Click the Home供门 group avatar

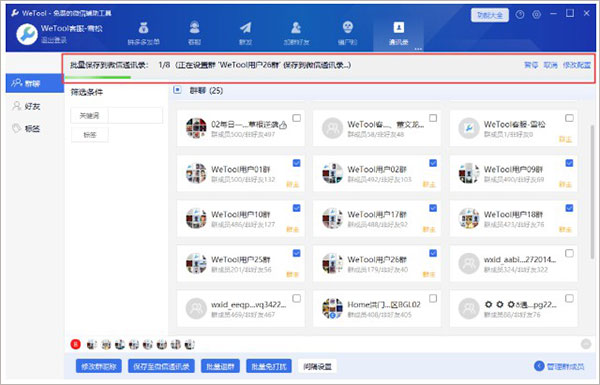point(332,308)
